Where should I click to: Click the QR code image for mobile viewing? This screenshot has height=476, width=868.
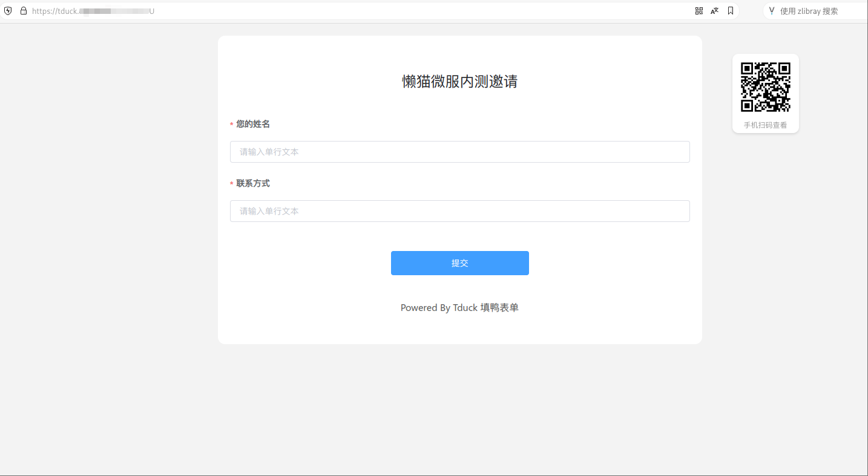[766, 87]
